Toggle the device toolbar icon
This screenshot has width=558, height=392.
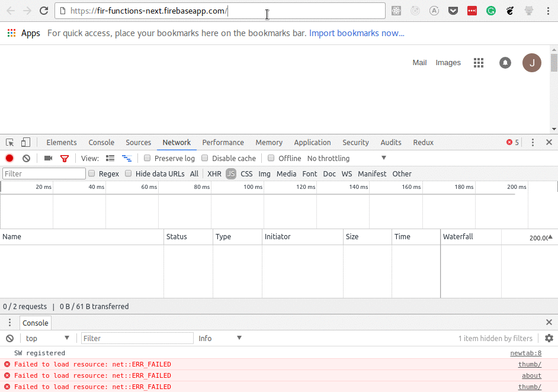[25, 142]
